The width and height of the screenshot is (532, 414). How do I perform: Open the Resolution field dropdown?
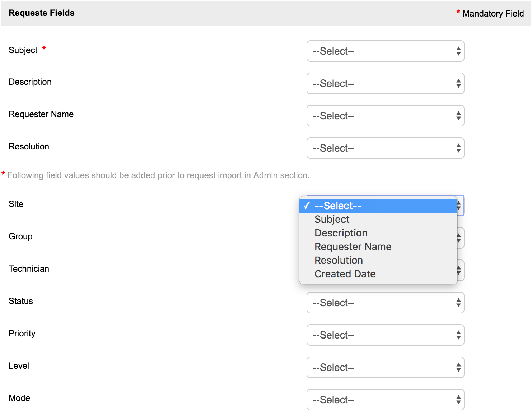point(385,148)
